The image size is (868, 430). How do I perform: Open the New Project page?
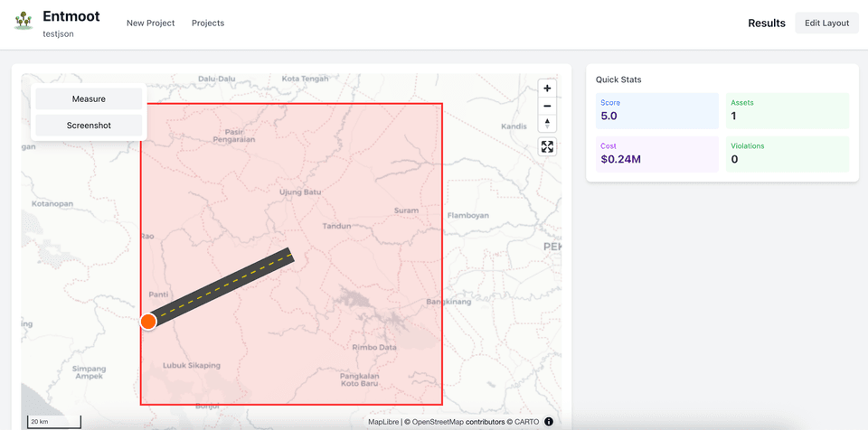(x=150, y=23)
